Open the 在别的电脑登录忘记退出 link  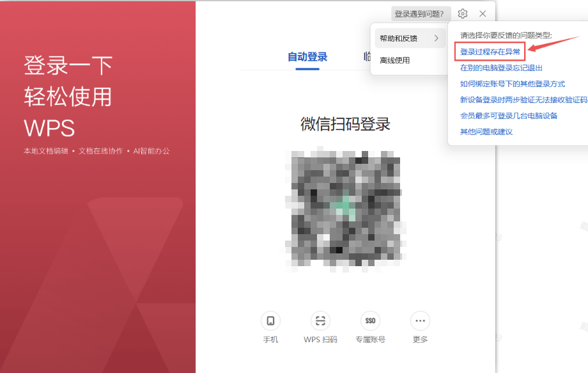(x=501, y=68)
